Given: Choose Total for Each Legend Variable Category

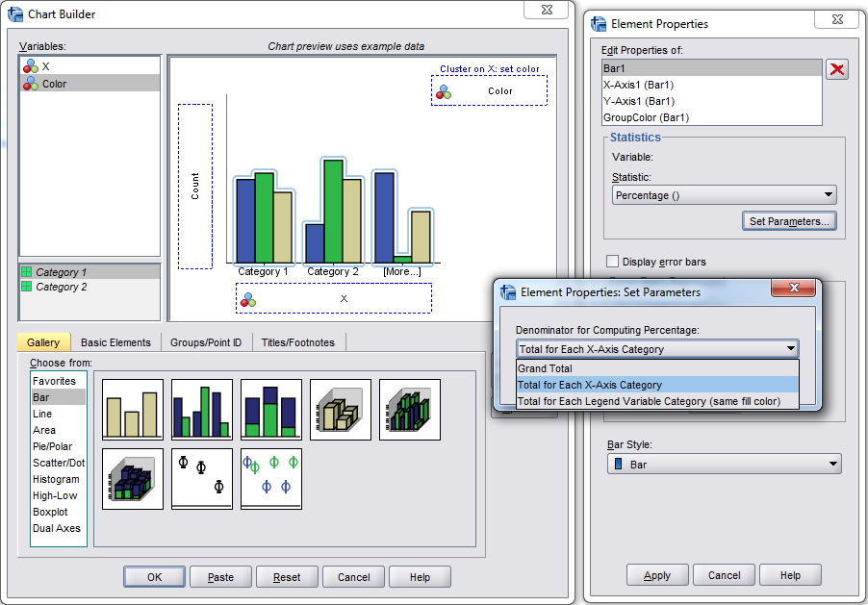Looking at the screenshot, I should (649, 401).
